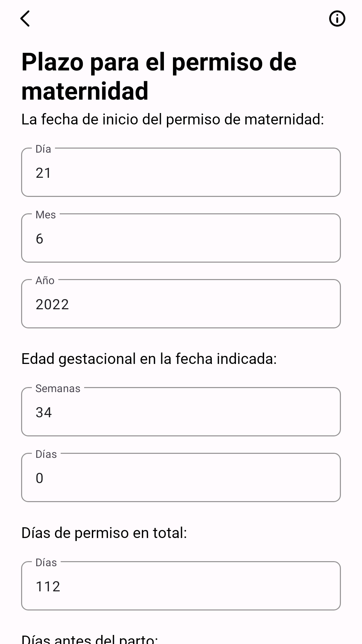Click the "Edad gestacional en la fecha indicada" heading
The width and height of the screenshot is (362, 644).
(x=149, y=359)
